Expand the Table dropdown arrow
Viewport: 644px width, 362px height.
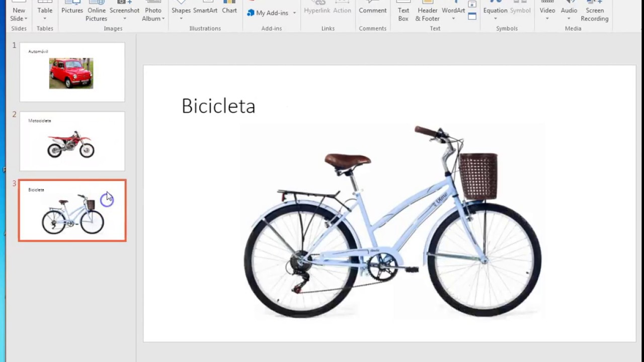[x=45, y=19]
